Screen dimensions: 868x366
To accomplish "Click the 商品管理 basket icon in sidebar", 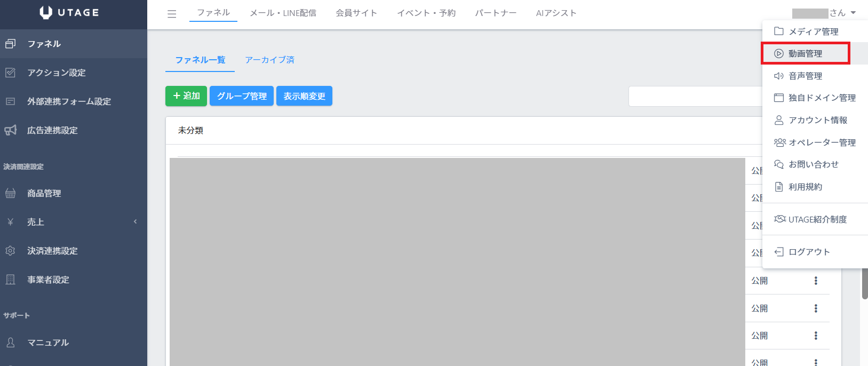I will pos(10,193).
